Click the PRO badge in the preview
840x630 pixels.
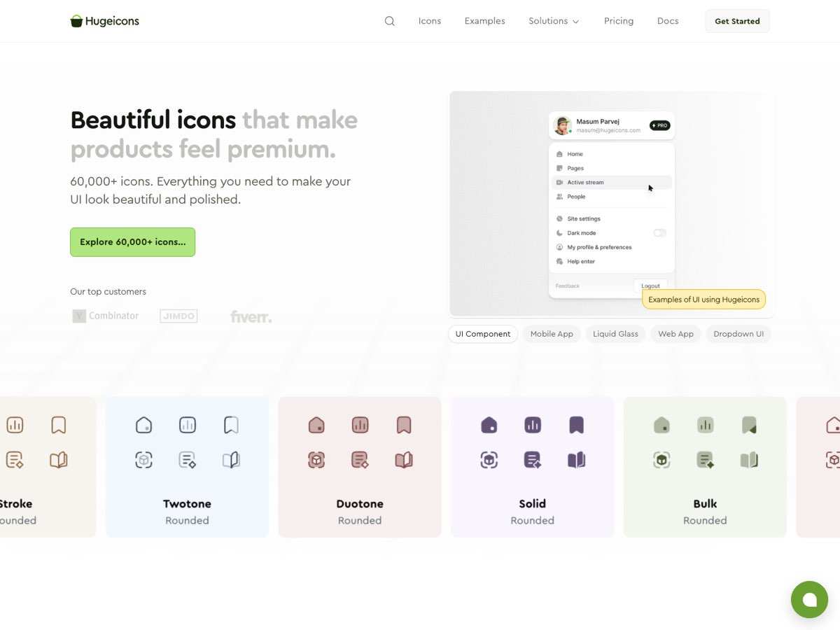[x=659, y=125]
